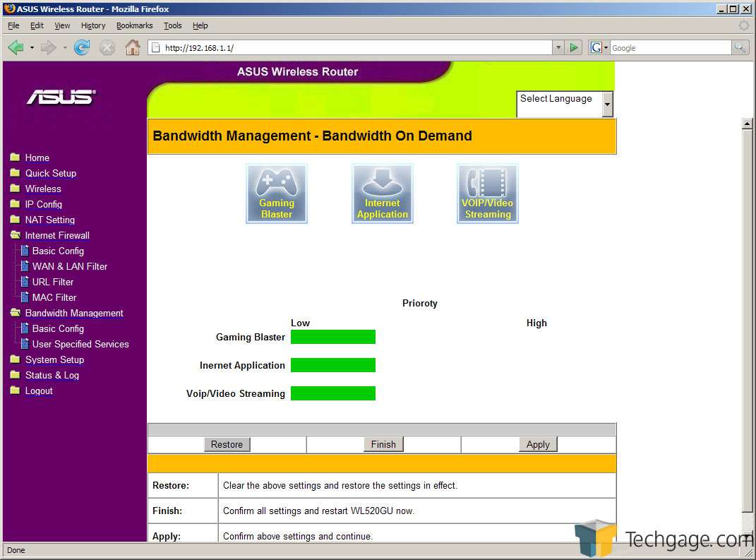Click the Apply button
Image resolution: width=756 pixels, height=560 pixels.
coord(538,444)
